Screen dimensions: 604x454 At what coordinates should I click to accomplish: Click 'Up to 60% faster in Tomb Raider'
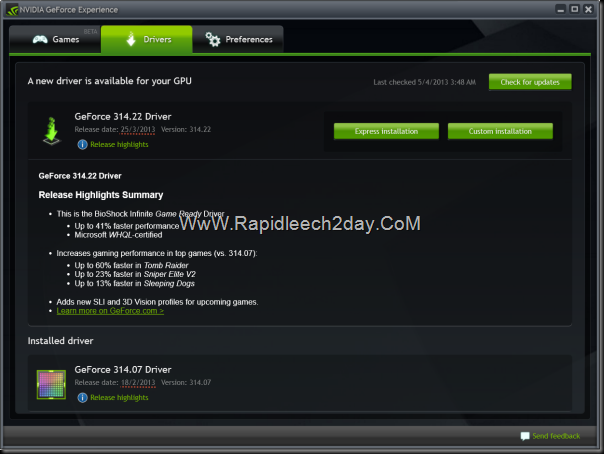click(x=131, y=265)
